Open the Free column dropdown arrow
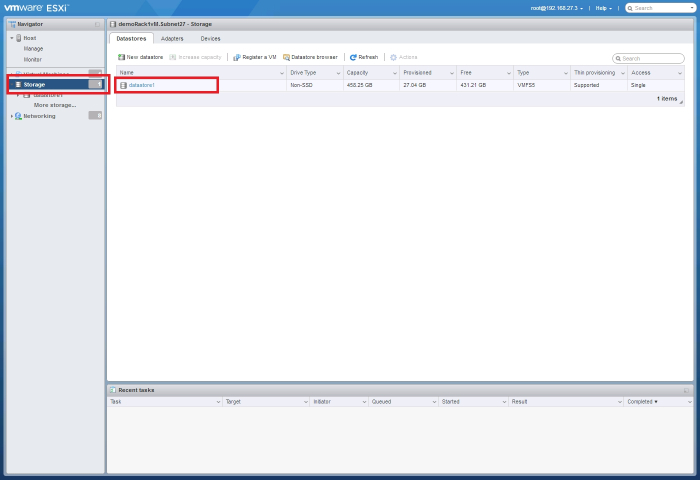The width and height of the screenshot is (700, 480). tap(508, 73)
